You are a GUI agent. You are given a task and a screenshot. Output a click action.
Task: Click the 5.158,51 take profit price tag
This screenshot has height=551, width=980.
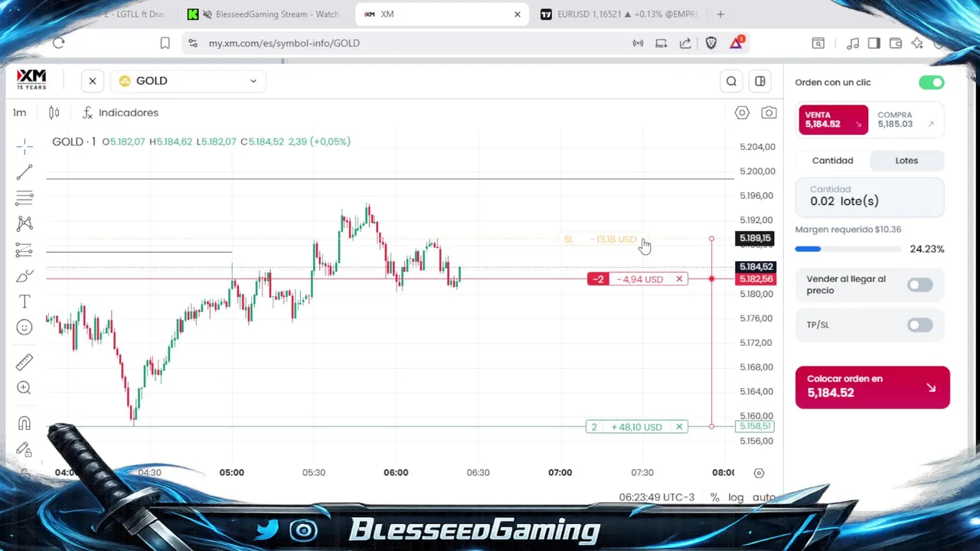(755, 426)
